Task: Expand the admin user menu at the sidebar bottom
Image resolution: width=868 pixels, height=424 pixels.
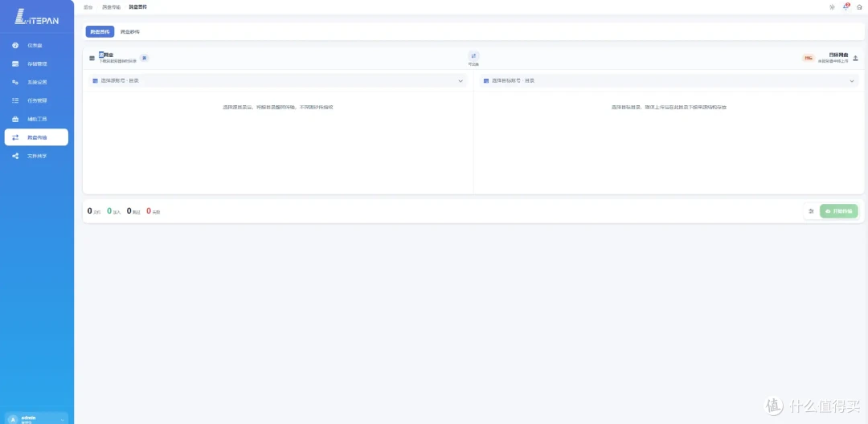Action: coord(36,419)
